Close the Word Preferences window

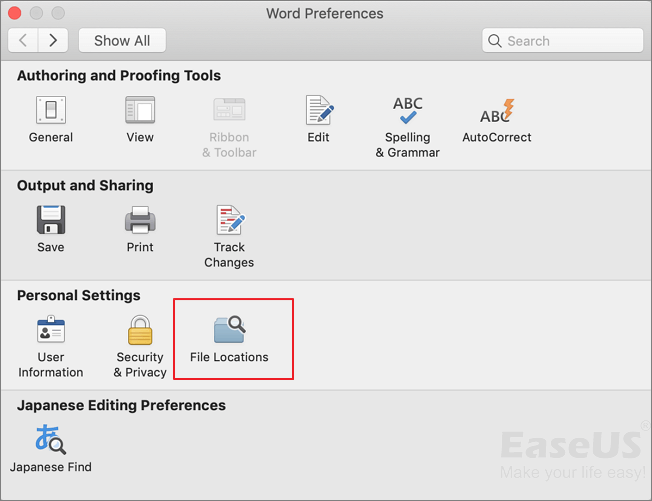tap(16, 14)
